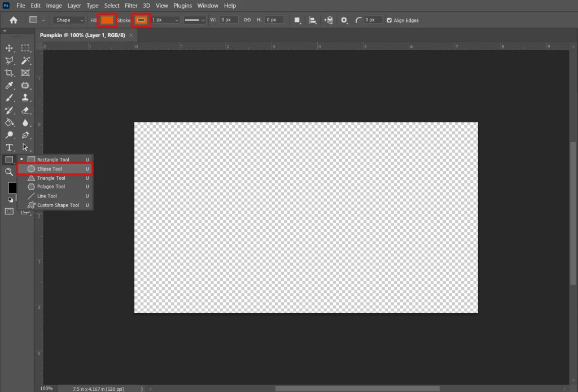Open the gear path options settings
This screenshot has width=578, height=392.
(x=344, y=20)
